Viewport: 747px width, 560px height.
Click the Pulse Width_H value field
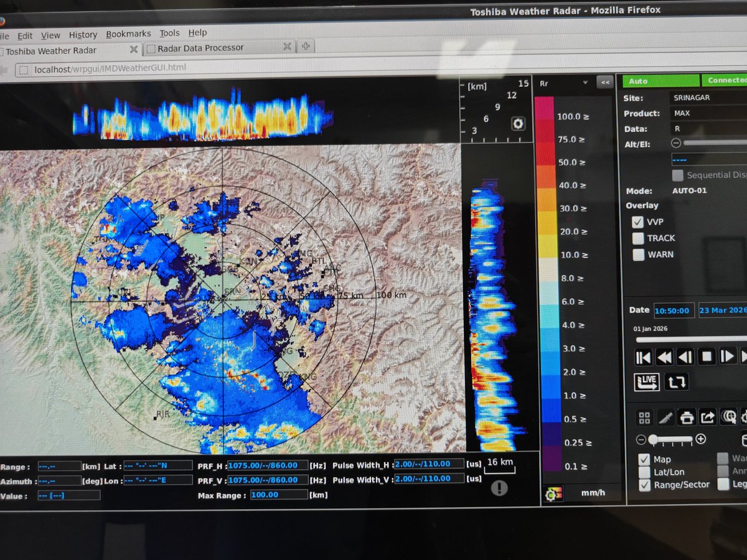tap(429, 464)
